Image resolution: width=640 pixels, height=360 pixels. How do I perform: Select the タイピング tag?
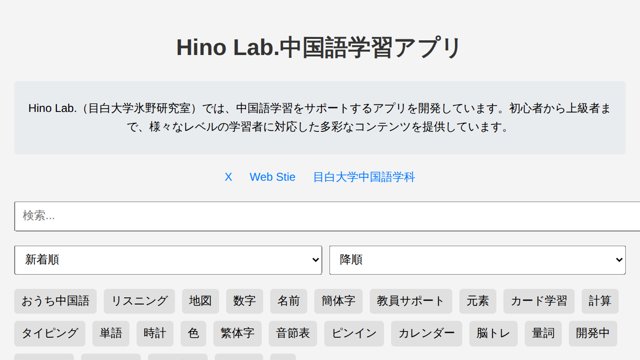pyautogui.click(x=50, y=333)
